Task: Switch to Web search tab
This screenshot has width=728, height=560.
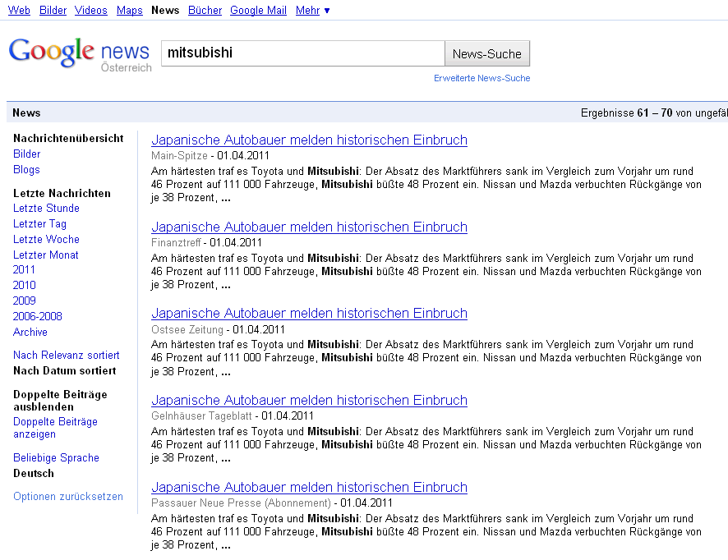Action: tap(19, 11)
